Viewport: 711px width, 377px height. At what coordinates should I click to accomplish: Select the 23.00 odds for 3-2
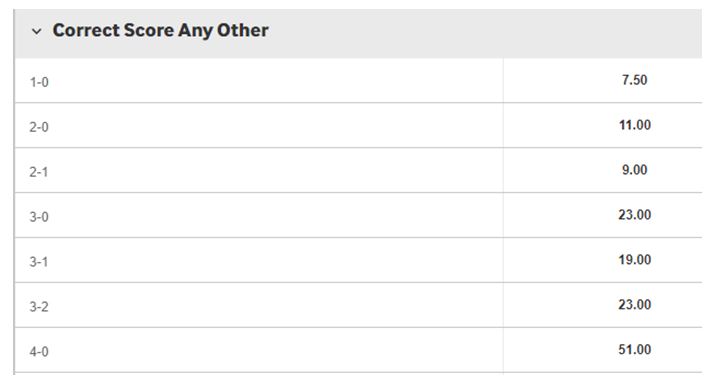635,304
